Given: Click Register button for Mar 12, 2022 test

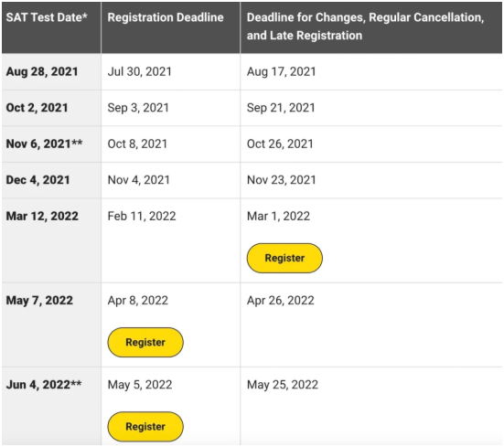Looking at the screenshot, I should (284, 258).
